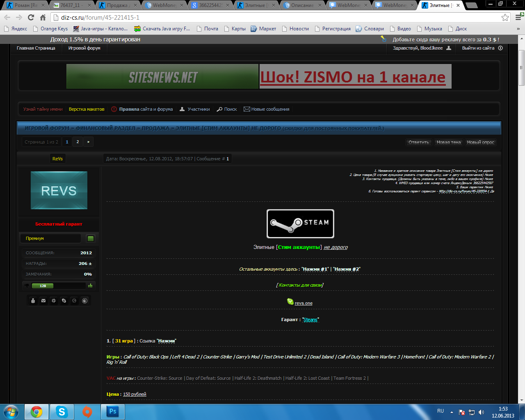Open the Java-игры bookmark
525x420 pixels.
click(100, 29)
